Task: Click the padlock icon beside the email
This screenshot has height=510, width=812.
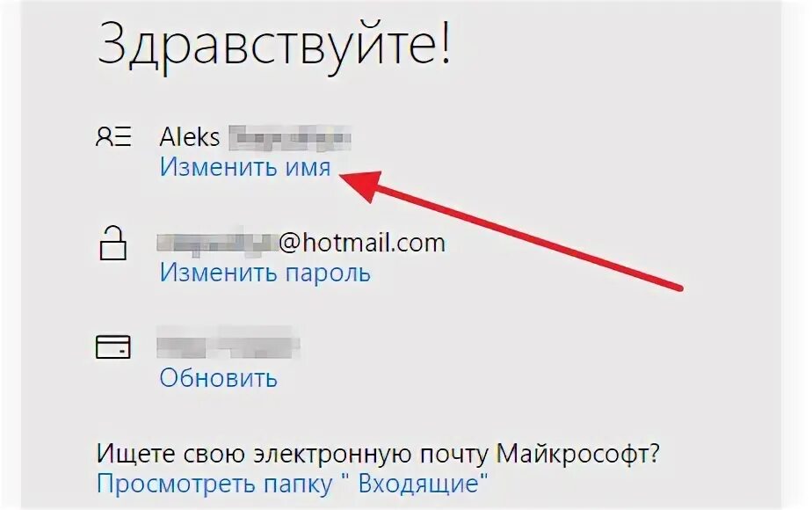Action: (112, 243)
